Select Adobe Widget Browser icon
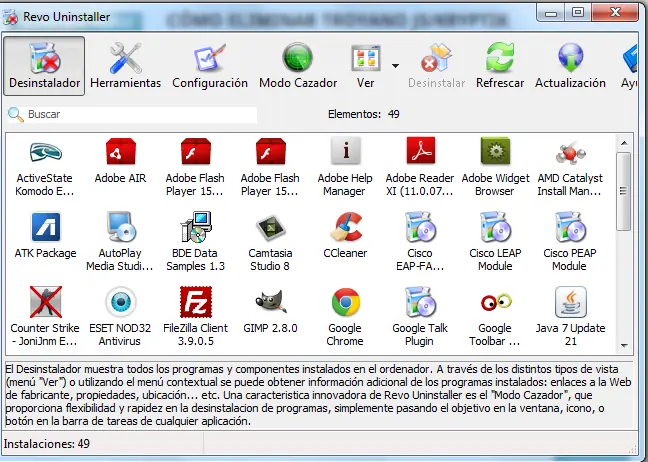 point(495,151)
